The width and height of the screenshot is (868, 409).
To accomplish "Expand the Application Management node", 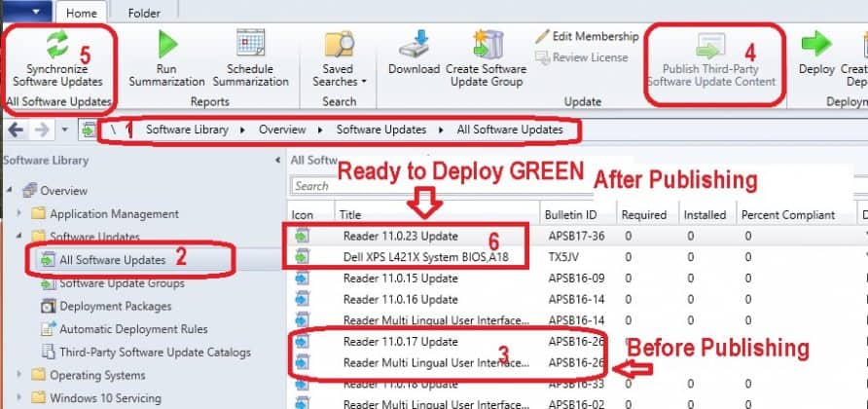I will (19, 214).
